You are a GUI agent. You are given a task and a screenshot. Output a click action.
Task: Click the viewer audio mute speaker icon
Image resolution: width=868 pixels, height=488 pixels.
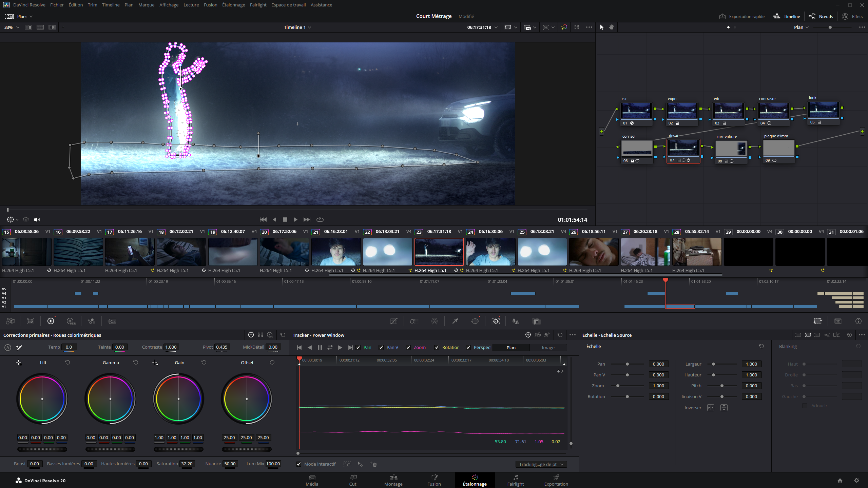(x=37, y=219)
